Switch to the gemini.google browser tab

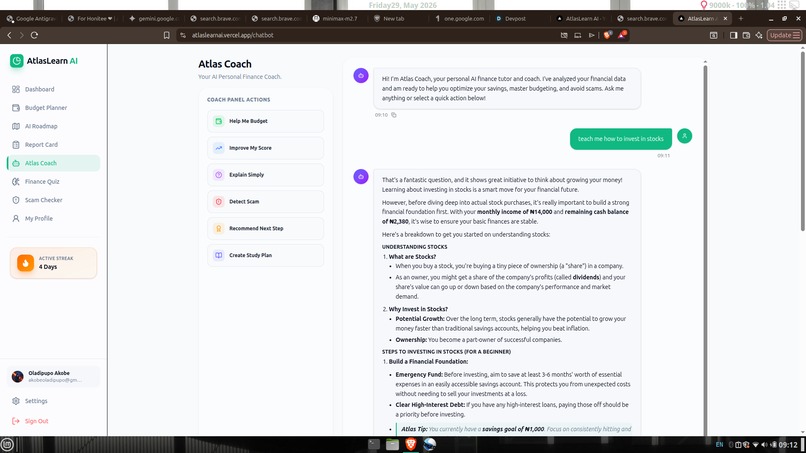click(x=153, y=19)
